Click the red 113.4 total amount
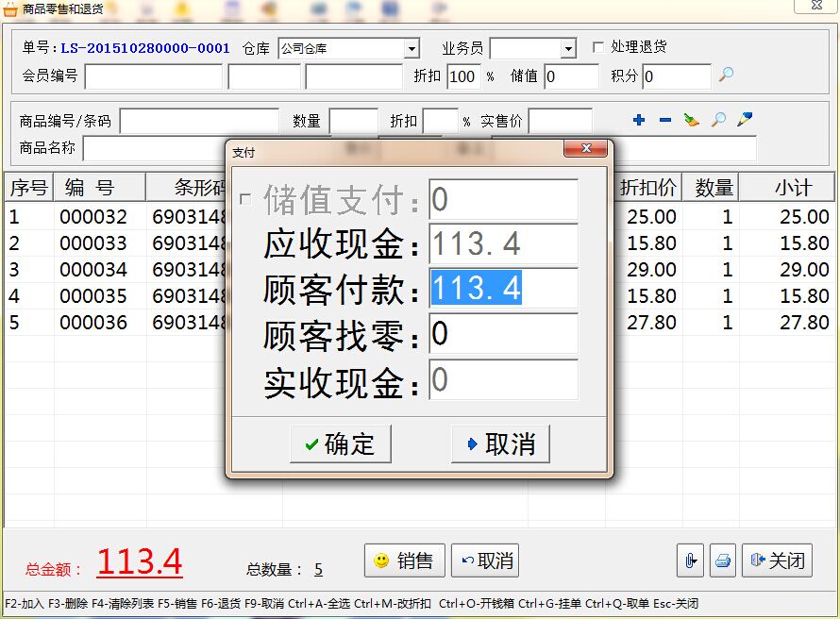This screenshot has width=840, height=619. [x=140, y=561]
